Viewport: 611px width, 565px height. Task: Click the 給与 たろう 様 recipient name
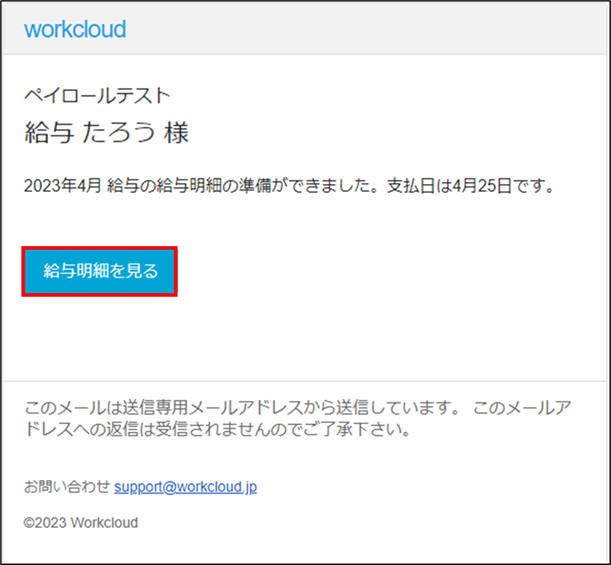point(106,132)
